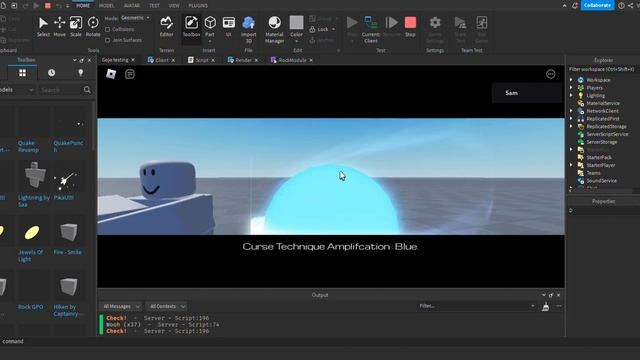Open Import 3D
640x360 pixels.
coord(249,29)
